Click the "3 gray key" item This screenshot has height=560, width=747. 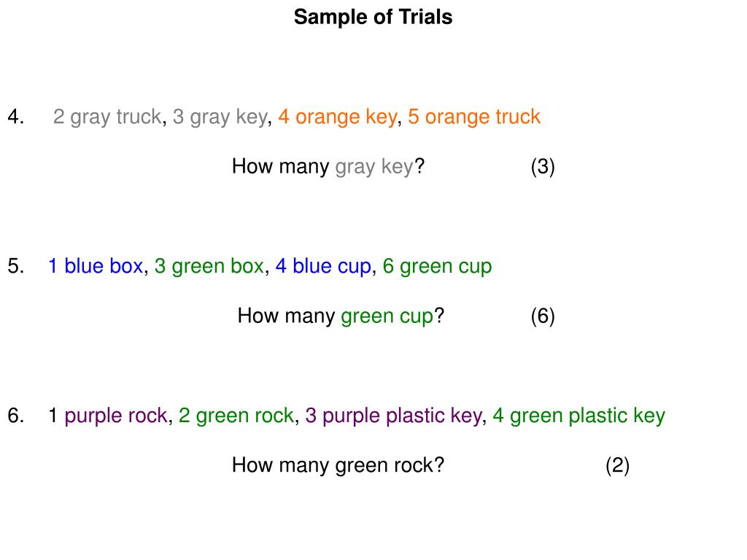[x=220, y=117]
